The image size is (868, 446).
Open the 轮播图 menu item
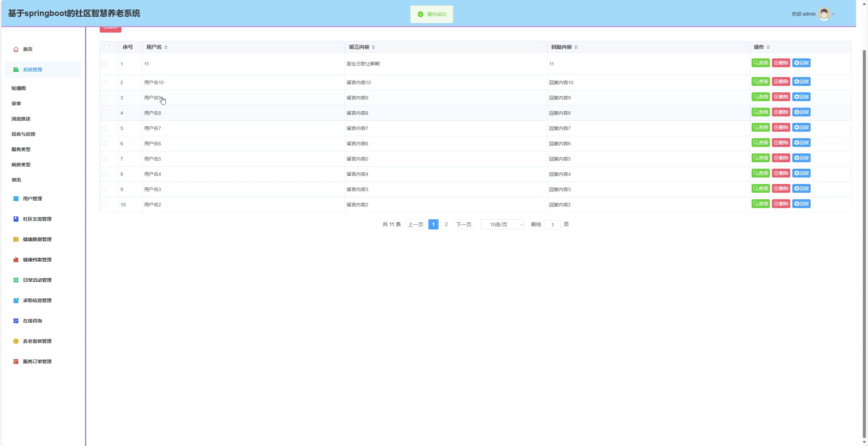tap(19, 88)
